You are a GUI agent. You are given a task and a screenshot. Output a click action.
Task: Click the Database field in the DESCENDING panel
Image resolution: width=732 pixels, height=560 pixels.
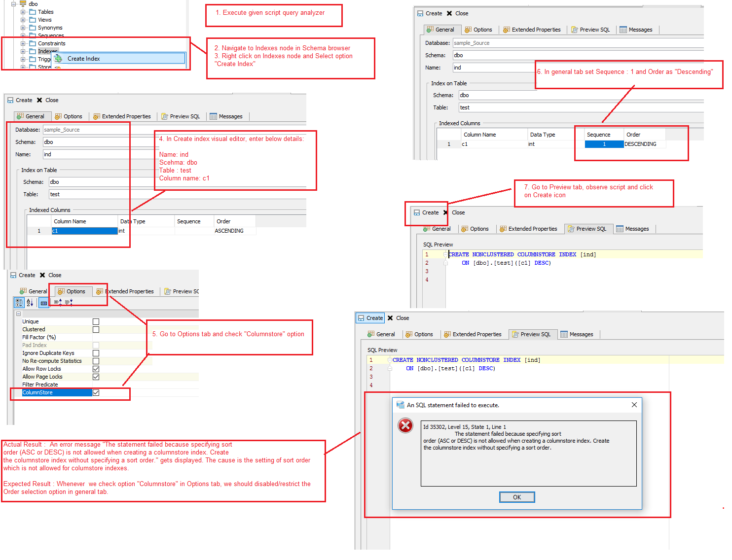tap(578, 43)
